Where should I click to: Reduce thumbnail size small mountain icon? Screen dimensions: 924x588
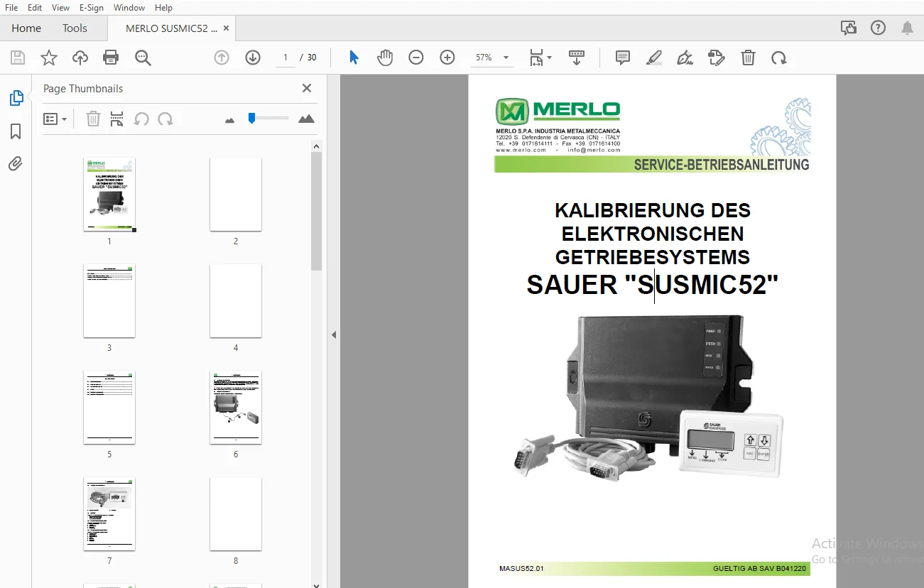pyautogui.click(x=229, y=120)
